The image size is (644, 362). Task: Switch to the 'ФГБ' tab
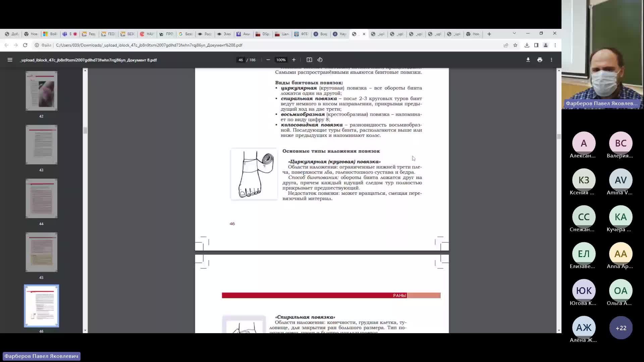[x=301, y=34]
